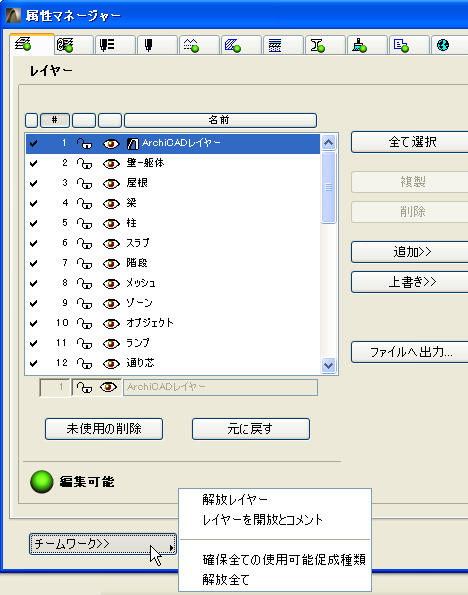Image resolution: width=468 pixels, height=595 pixels.
Task: Toggle visibility eye for 柱 layer
Action: coord(111,224)
